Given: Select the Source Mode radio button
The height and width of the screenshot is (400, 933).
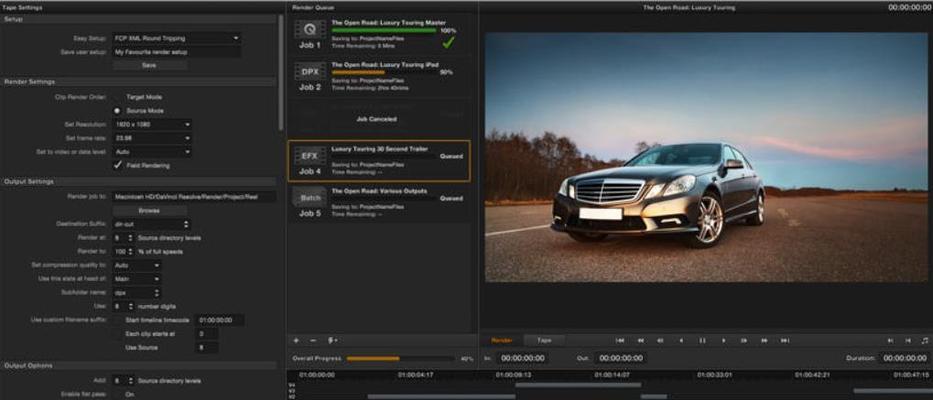Looking at the screenshot, I should (x=117, y=111).
